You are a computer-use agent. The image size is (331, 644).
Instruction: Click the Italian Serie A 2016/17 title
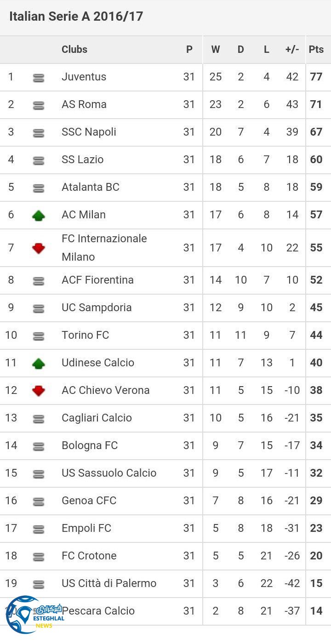coord(76,17)
